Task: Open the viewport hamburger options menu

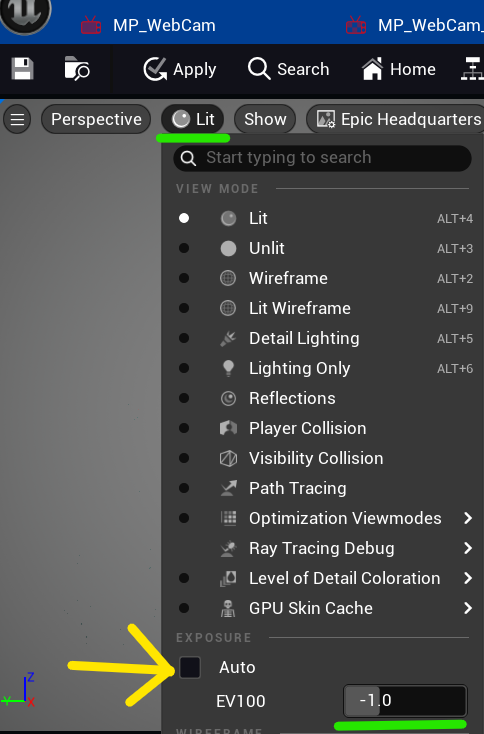Action: [17, 119]
